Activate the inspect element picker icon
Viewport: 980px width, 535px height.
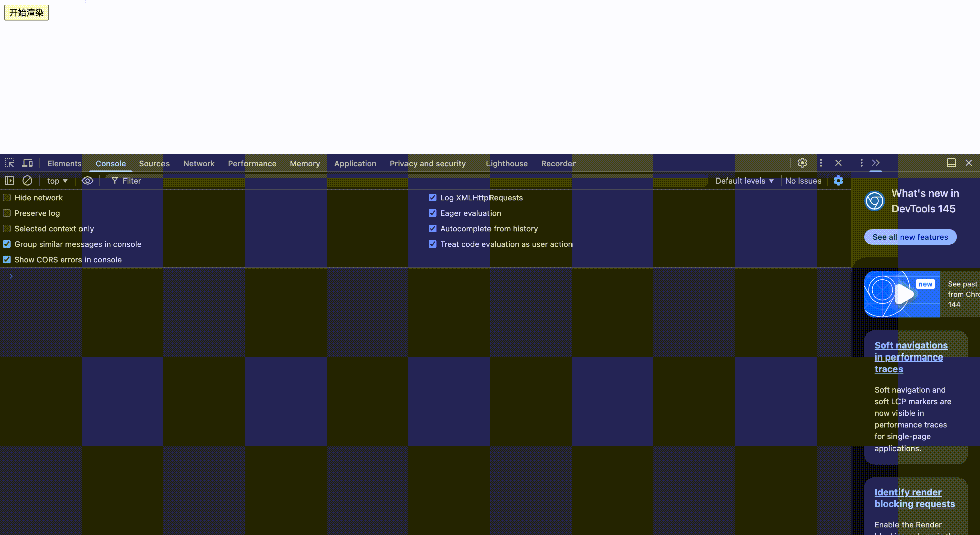[9, 163]
